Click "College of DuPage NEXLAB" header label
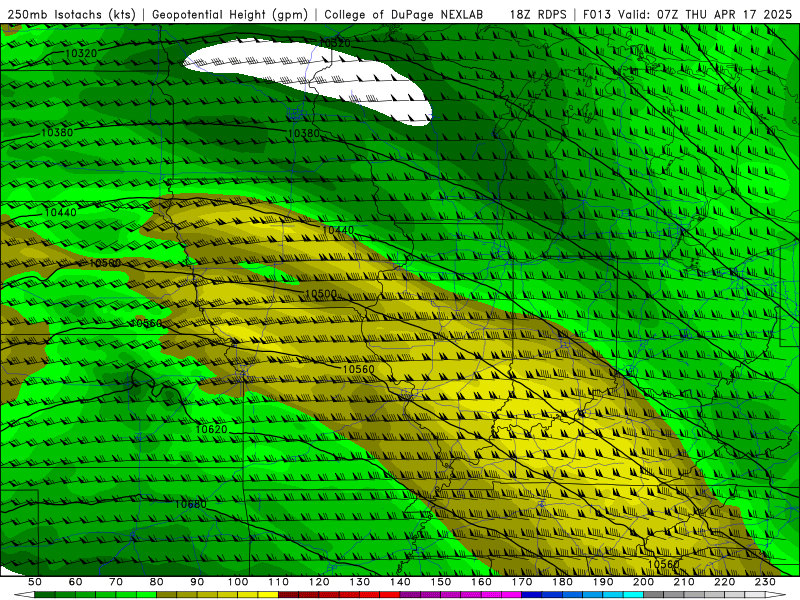 point(404,15)
